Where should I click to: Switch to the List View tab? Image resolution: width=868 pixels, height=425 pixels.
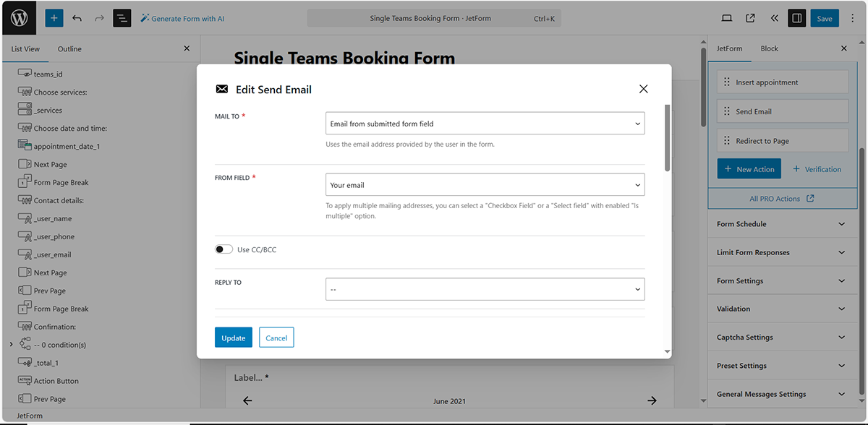(x=25, y=49)
